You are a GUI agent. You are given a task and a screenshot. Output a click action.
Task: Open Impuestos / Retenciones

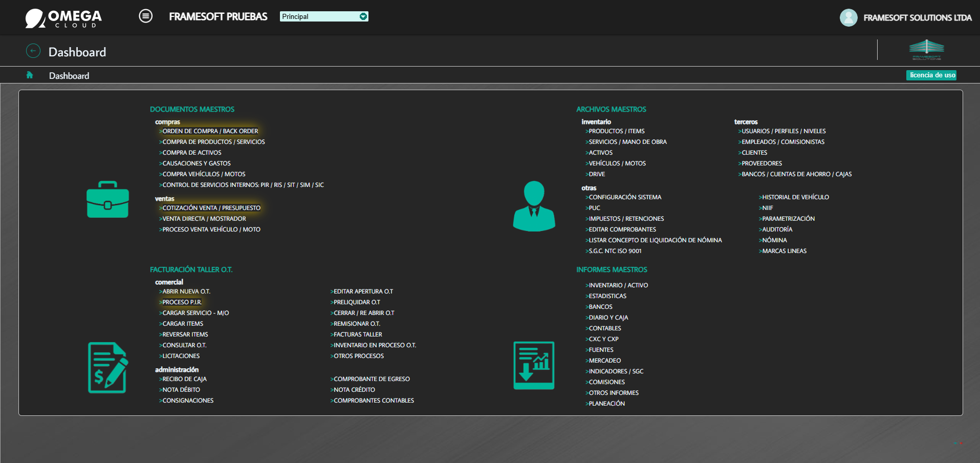626,219
